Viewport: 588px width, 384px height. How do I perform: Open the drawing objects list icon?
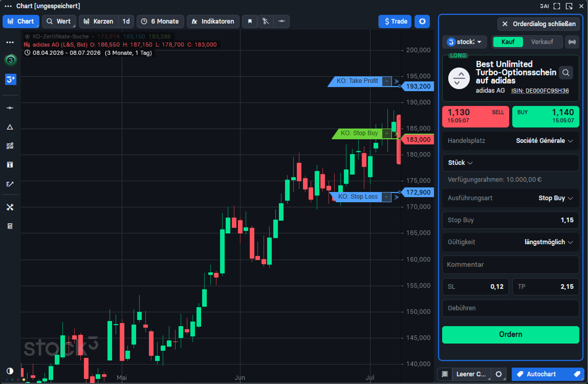[10, 226]
